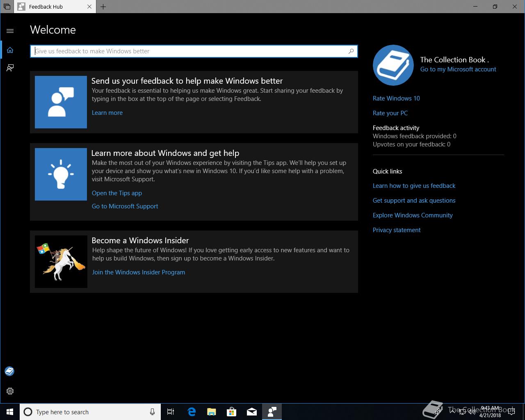Viewport: 525px width, 420px height.
Task: Focus the 'Give us feedback' search field
Action: coord(194,51)
